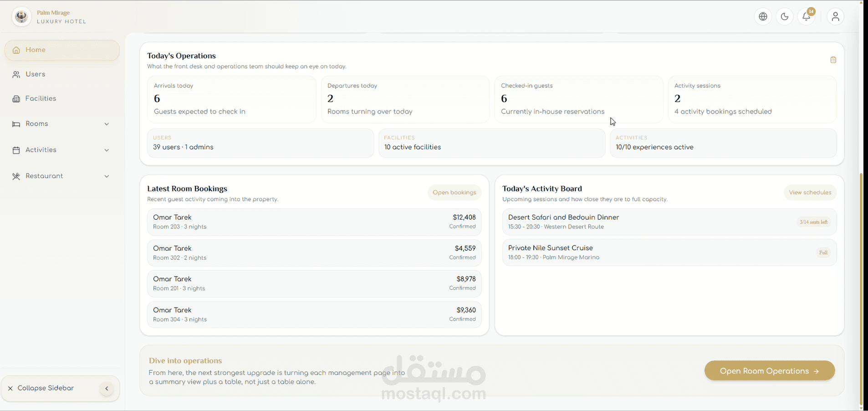The width and height of the screenshot is (868, 411).
Task: Click the Full capacity badge
Action: point(823,252)
